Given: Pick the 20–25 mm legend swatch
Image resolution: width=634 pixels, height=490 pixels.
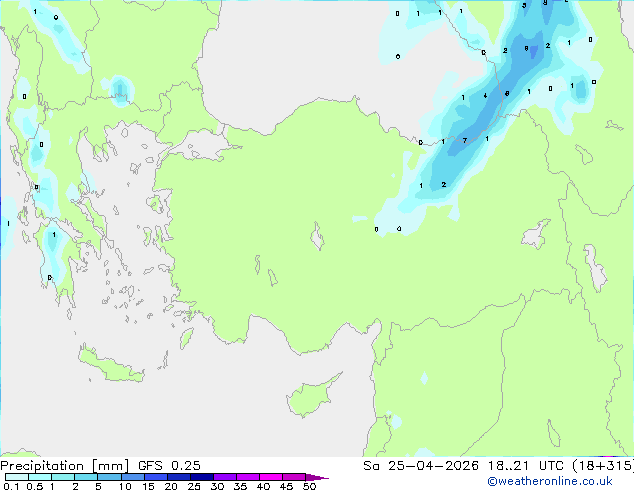Looking at the screenshot, I should (178, 477).
